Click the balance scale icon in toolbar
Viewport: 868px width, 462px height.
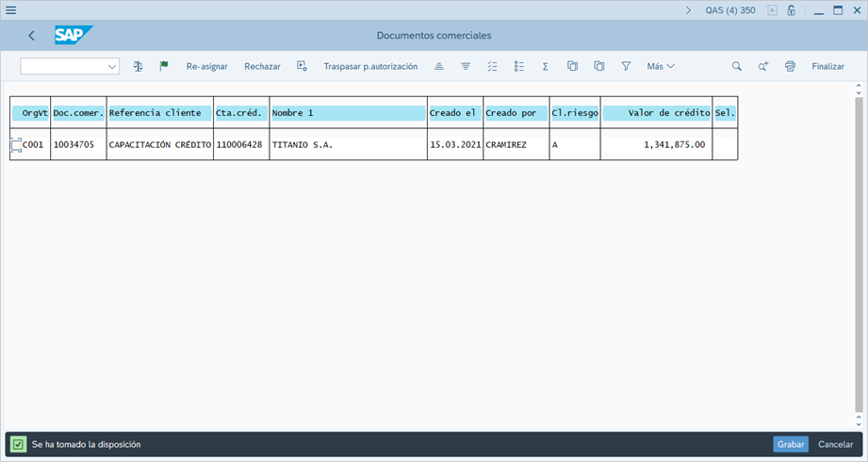(138, 67)
